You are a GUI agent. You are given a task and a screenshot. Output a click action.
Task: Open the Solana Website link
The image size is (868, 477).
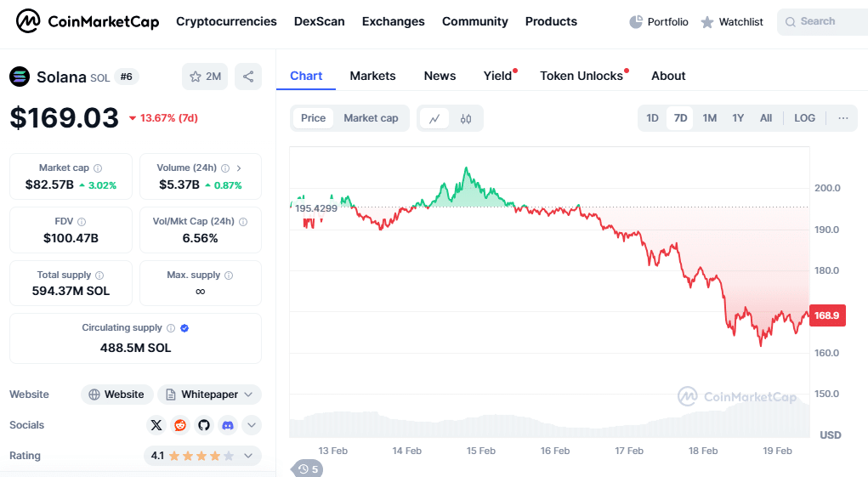[116, 395]
